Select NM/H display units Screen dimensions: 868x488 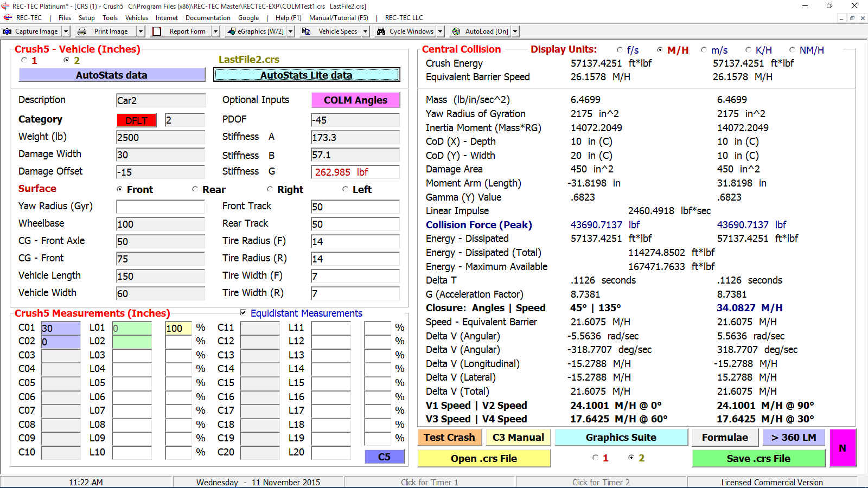click(792, 50)
